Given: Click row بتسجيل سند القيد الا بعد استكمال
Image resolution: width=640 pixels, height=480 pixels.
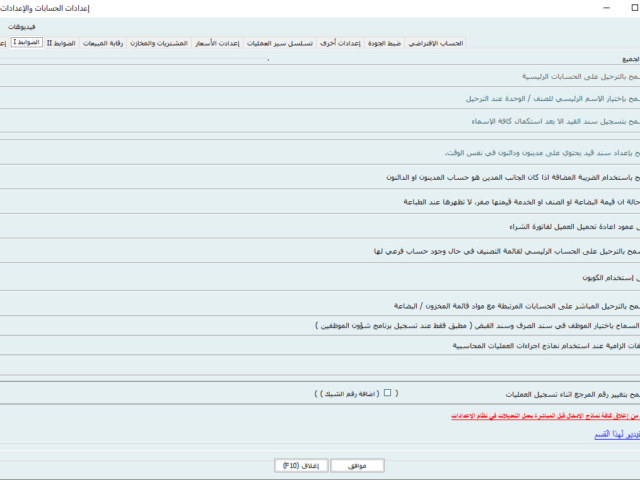Looking at the screenshot, I should click(x=320, y=121).
